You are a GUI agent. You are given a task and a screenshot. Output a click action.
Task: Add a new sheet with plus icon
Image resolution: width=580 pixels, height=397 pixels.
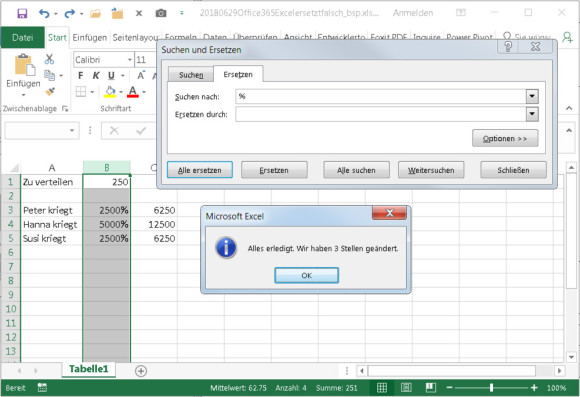point(141,371)
